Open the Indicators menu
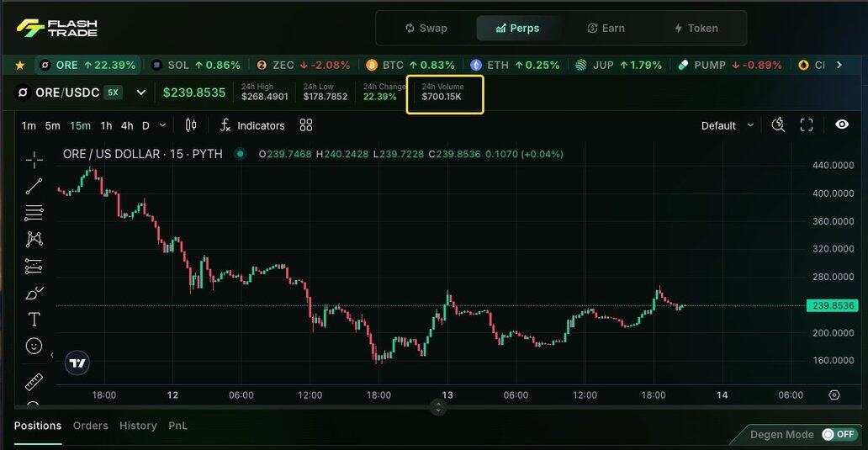Screen dimensions: 868x450 tap(251, 125)
